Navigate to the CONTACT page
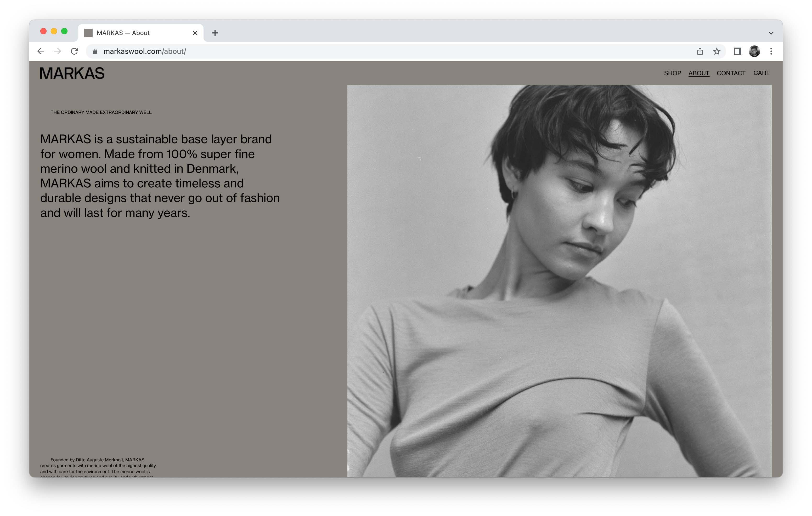The width and height of the screenshot is (812, 516). click(731, 73)
